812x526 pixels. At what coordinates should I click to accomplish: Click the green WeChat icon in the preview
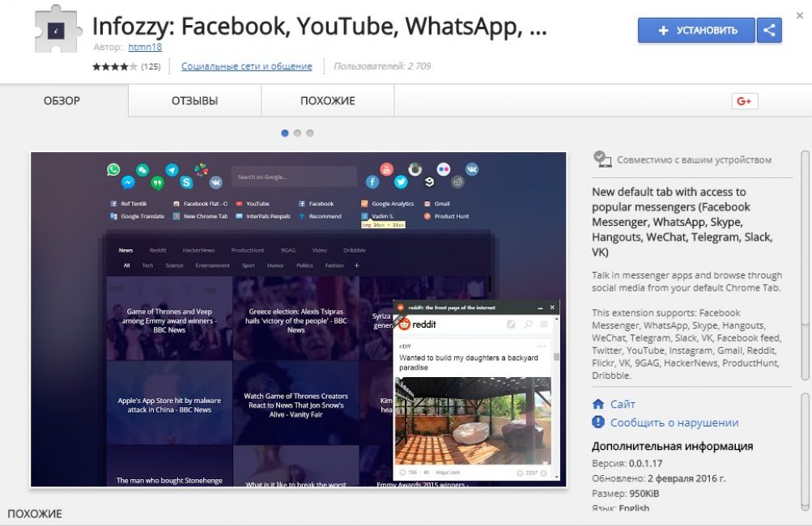(142, 170)
